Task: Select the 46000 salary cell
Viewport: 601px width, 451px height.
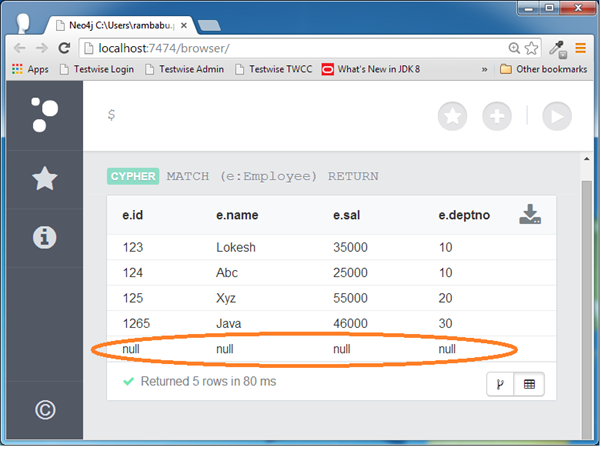Action: tap(350, 323)
